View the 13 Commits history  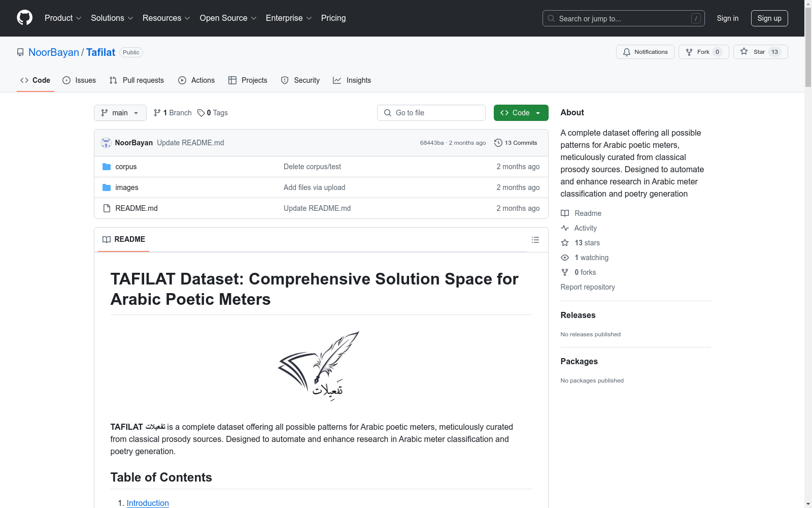(x=516, y=143)
